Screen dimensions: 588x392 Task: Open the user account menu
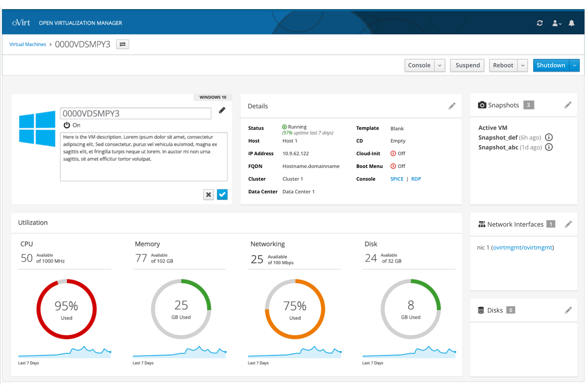pos(557,23)
